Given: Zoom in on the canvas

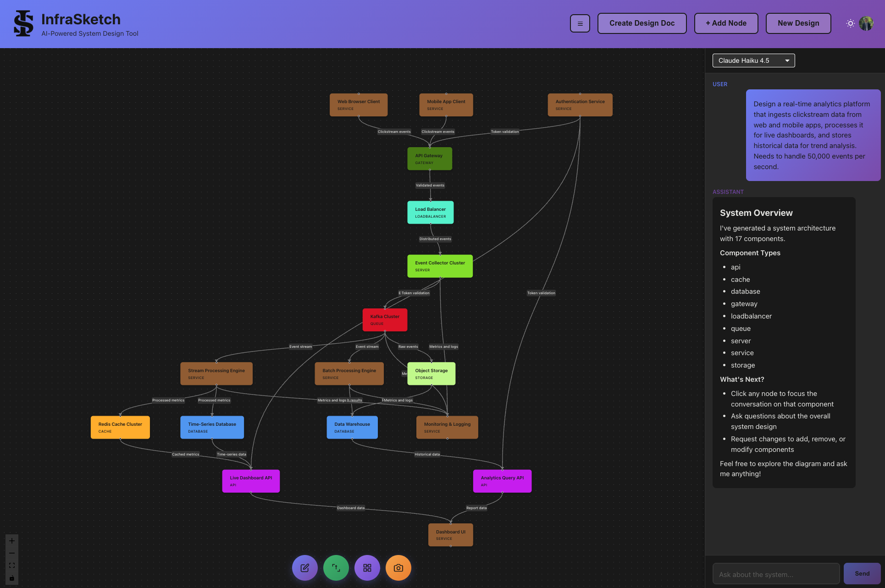Looking at the screenshot, I should point(11,541).
